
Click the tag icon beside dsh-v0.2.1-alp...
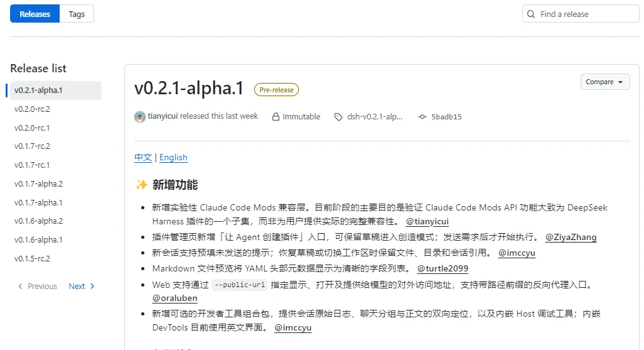(x=338, y=117)
